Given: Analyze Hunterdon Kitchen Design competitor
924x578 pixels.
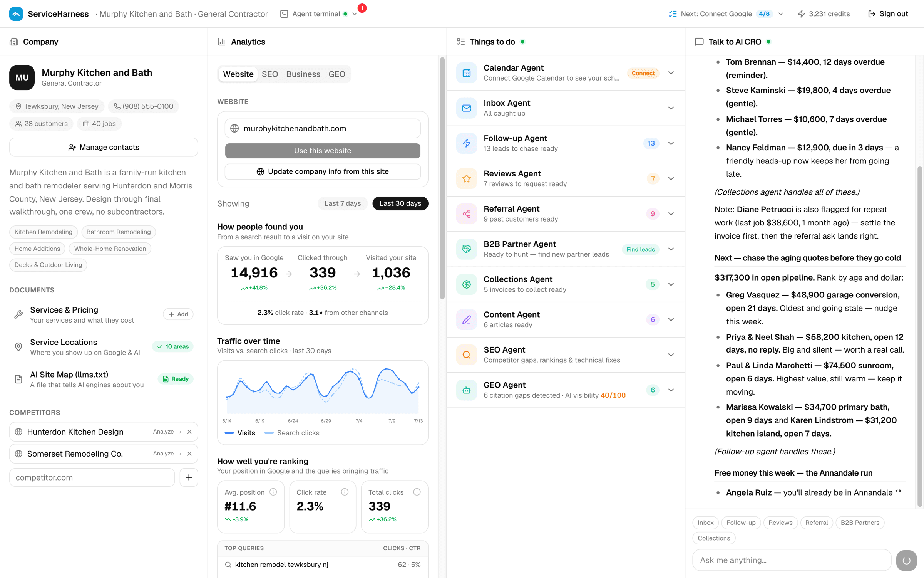Looking at the screenshot, I should [x=167, y=432].
